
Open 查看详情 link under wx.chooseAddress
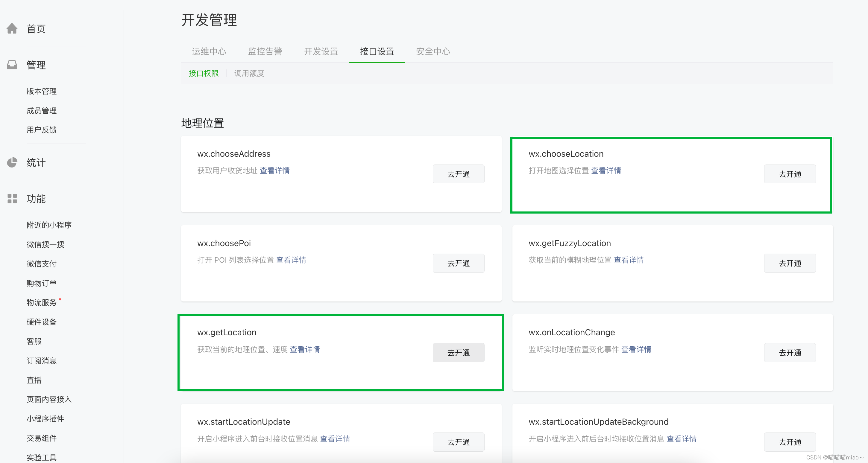274,171
